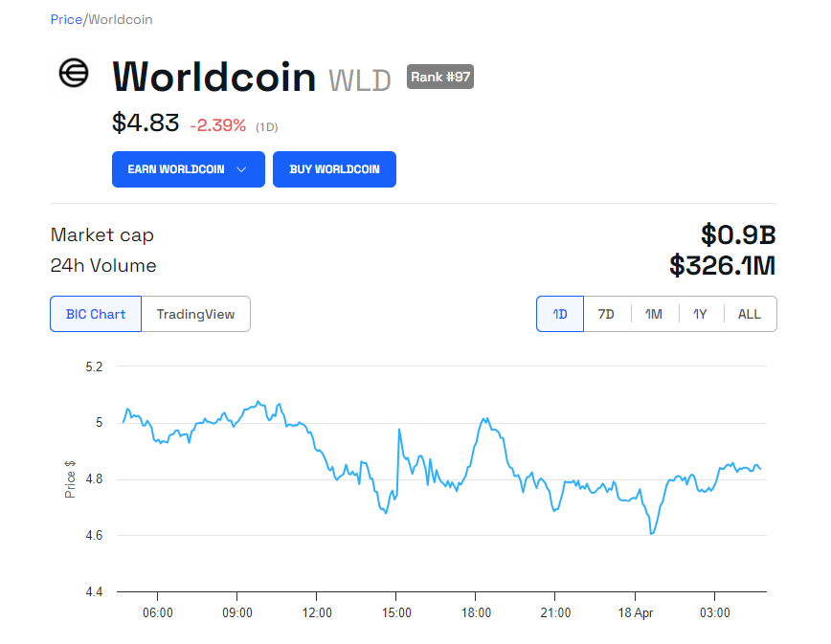
Task: Open the Price breadcrumb link
Action: tap(66, 19)
